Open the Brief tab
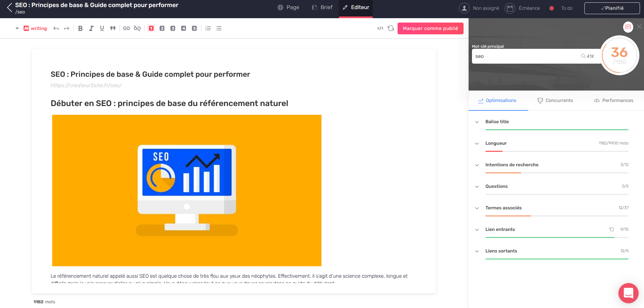The width and height of the screenshot is (644, 308). coord(322,7)
